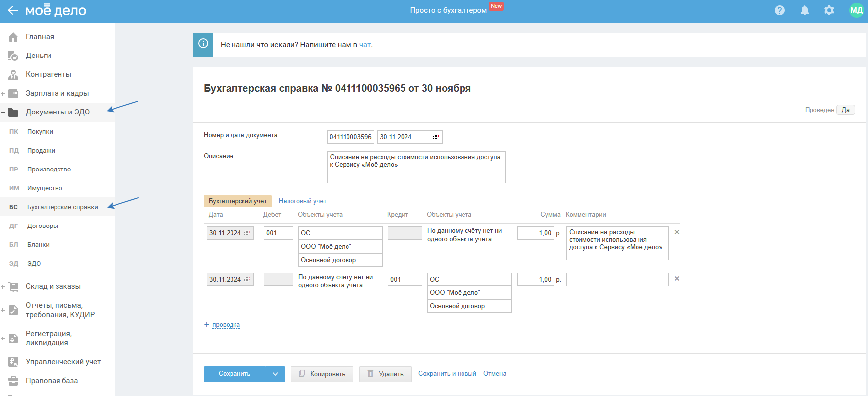Click the empty comment field in second row
Screen dimensions: 868x396
(x=617, y=279)
